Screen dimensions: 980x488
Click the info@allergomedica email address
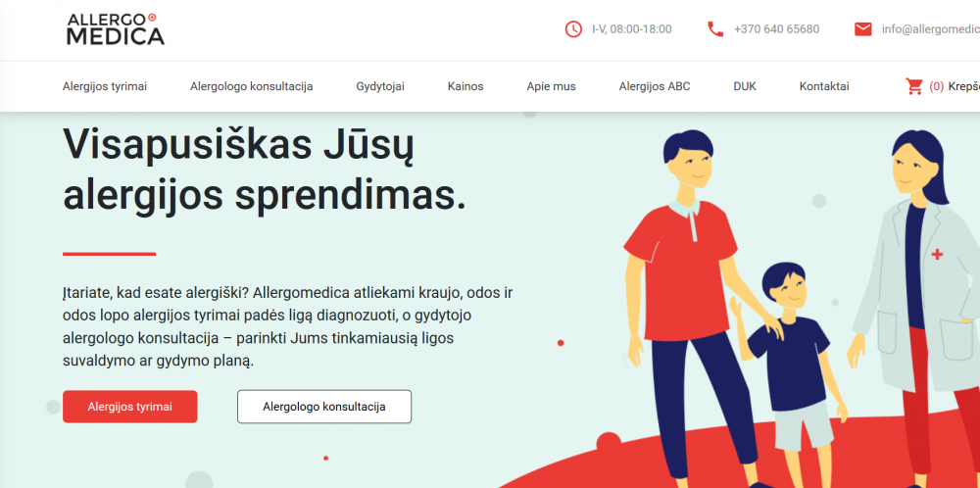click(x=931, y=28)
